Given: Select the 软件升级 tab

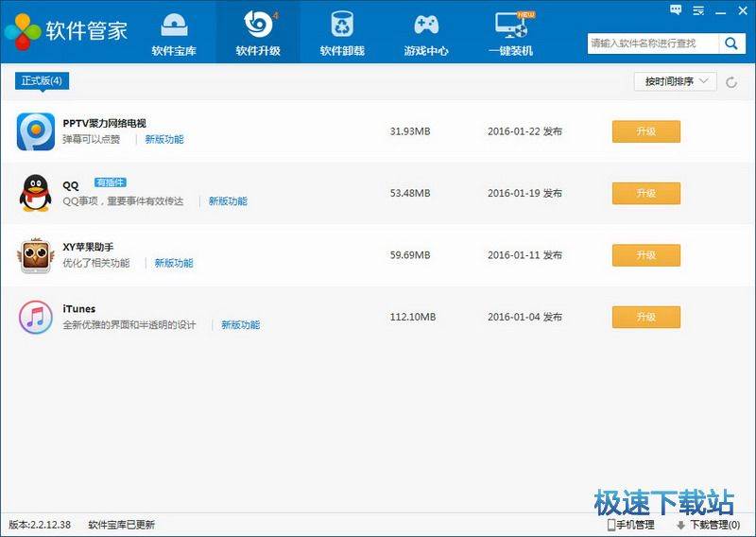Looking at the screenshot, I should [258, 34].
